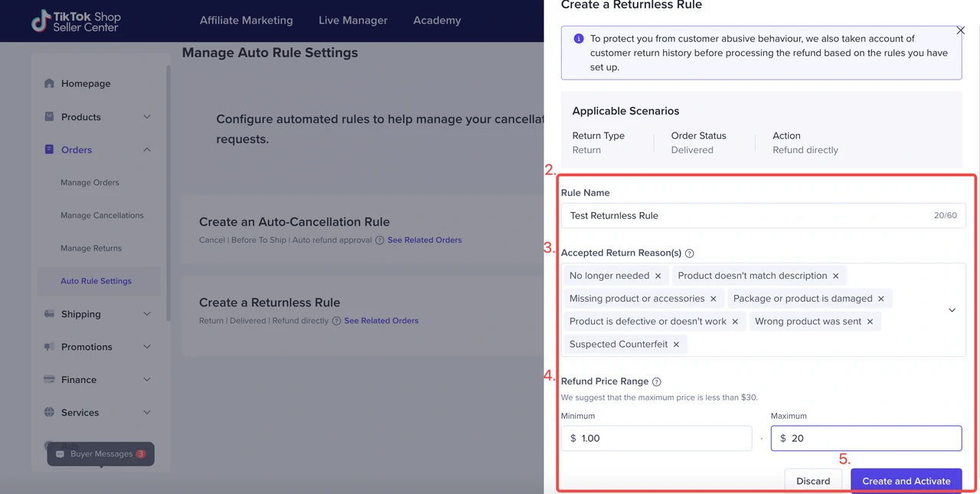980x494 pixels.
Task: Click the TikTok Shop Seller Center logo
Action: point(76,21)
